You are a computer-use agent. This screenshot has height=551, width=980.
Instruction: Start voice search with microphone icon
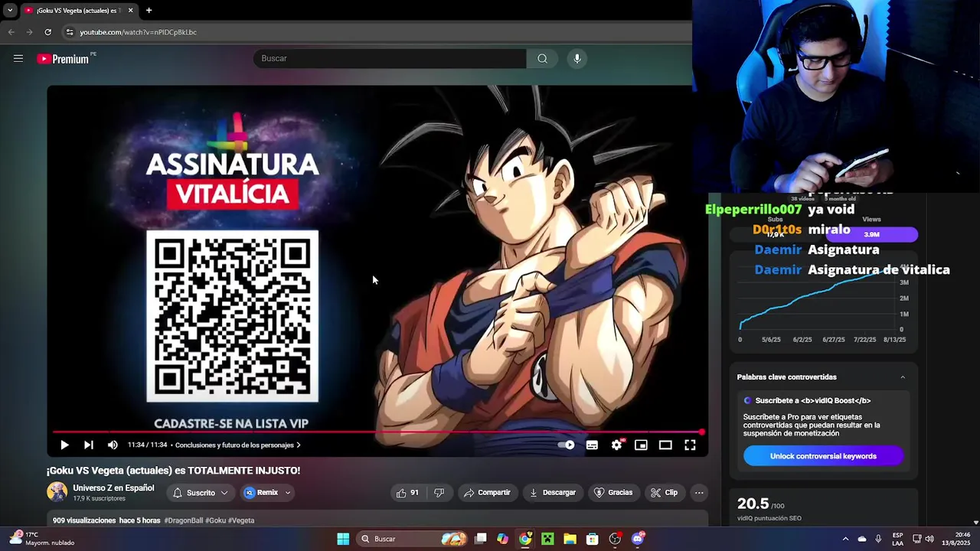coord(577,58)
